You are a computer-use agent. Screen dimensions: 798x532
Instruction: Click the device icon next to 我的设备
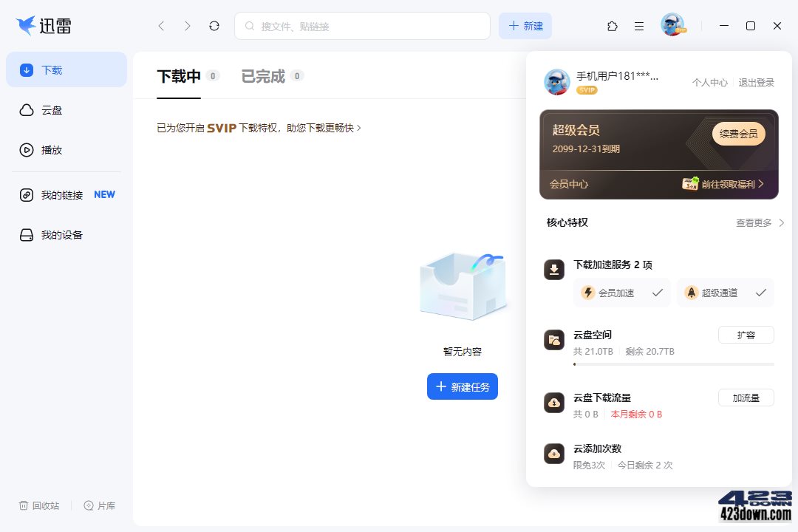[27, 235]
